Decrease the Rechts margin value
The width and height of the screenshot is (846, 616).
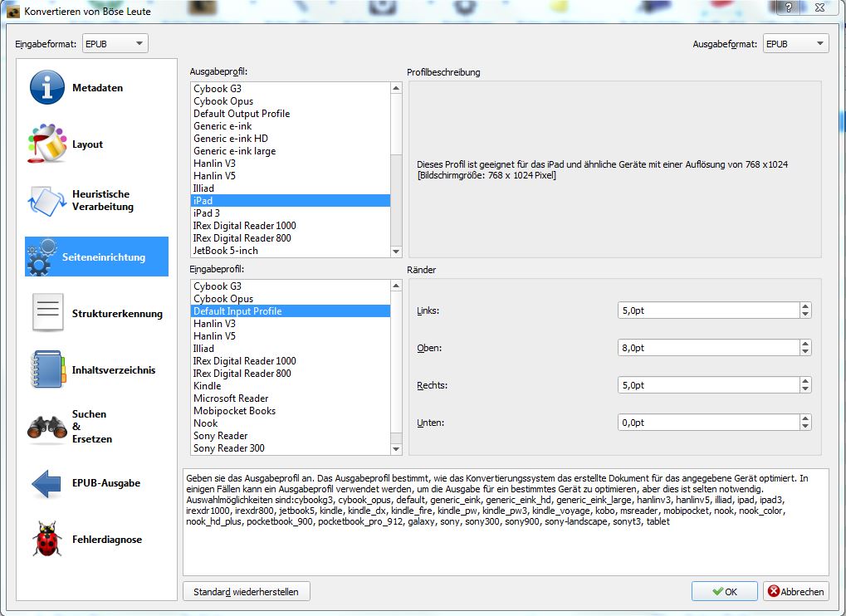pyautogui.click(x=805, y=389)
